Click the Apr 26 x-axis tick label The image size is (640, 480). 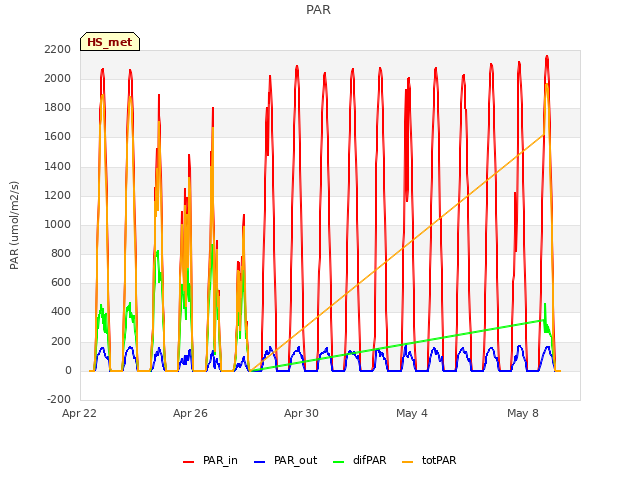pyautogui.click(x=191, y=413)
